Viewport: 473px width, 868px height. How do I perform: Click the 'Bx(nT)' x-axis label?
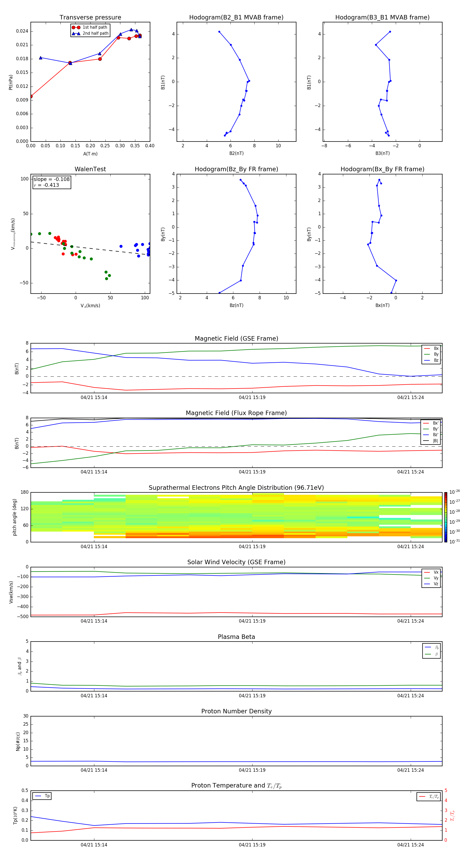(x=382, y=305)
